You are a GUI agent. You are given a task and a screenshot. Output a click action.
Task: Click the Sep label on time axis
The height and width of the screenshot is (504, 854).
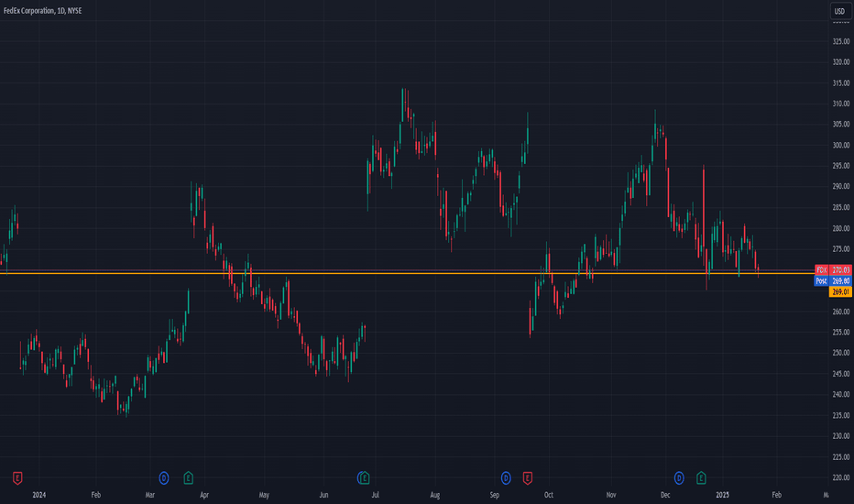[x=495, y=495]
